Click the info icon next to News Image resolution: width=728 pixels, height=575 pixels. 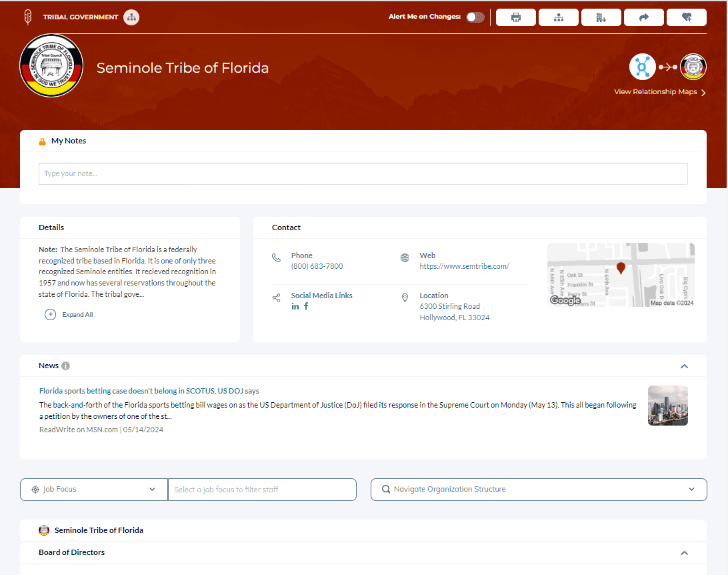click(x=66, y=366)
